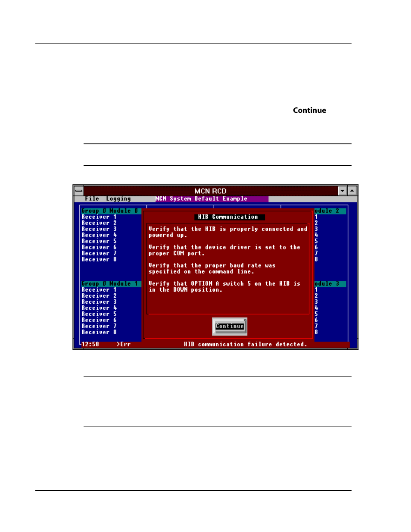
Task: Click the partially hidden Module 3 header
Action: tap(330, 284)
